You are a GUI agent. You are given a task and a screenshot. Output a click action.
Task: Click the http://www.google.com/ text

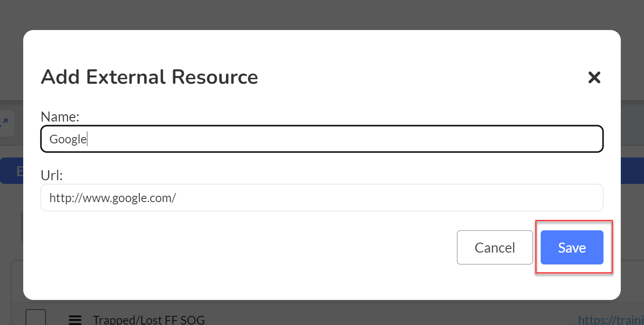(x=112, y=198)
